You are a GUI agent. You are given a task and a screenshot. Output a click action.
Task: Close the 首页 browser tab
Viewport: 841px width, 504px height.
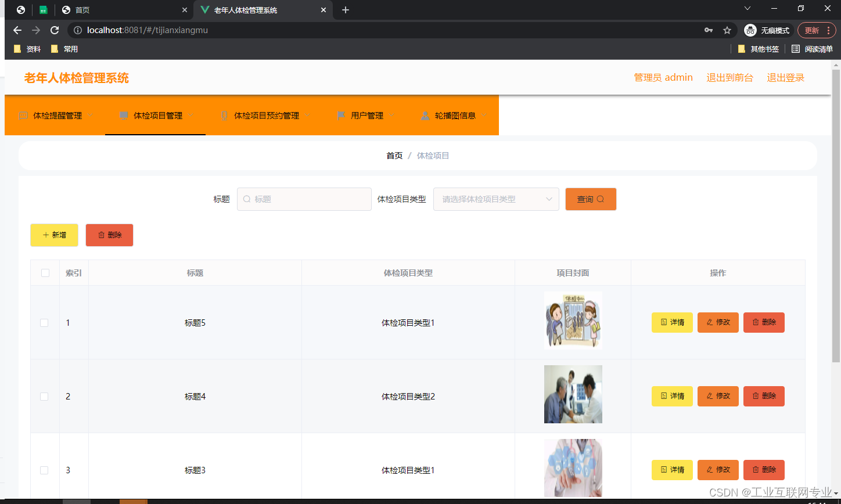(x=185, y=10)
